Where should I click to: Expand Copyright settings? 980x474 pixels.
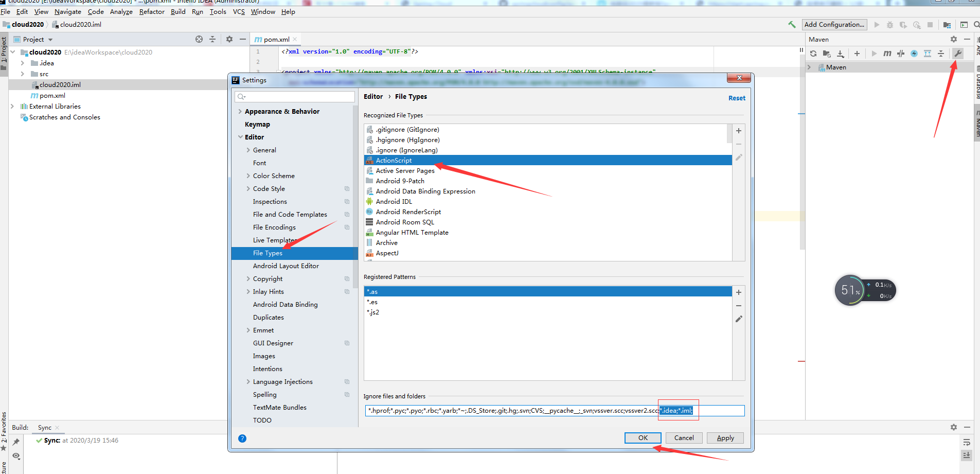(248, 278)
